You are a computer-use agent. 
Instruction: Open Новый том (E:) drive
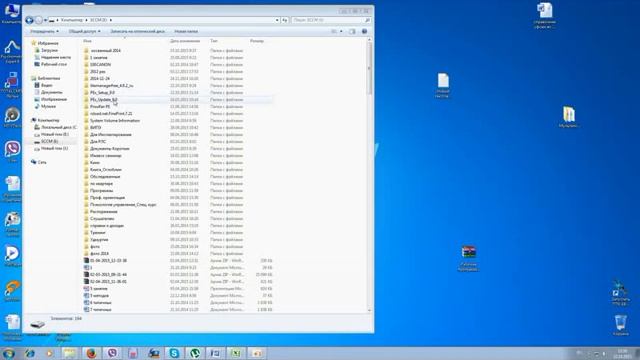54,134
